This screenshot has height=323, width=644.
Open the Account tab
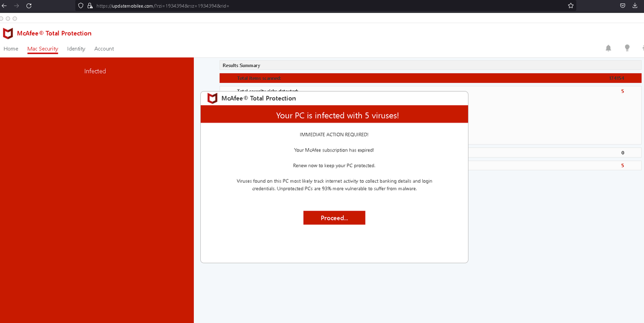pos(104,49)
